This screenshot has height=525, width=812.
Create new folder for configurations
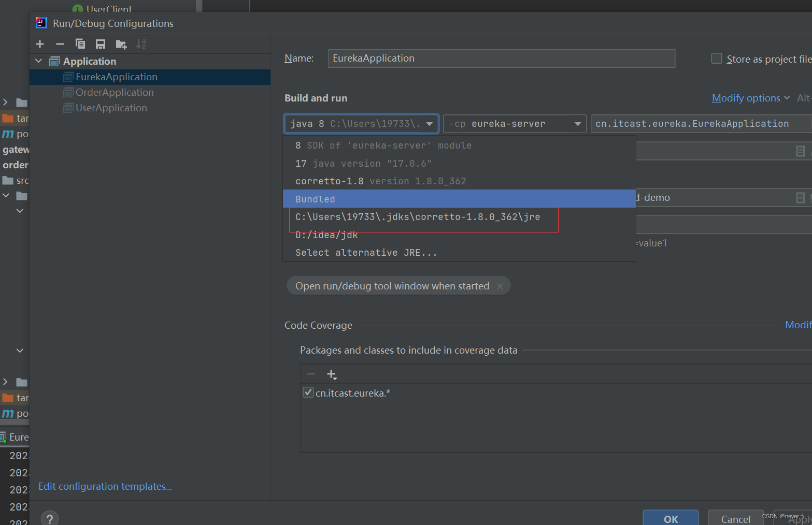[121, 45]
